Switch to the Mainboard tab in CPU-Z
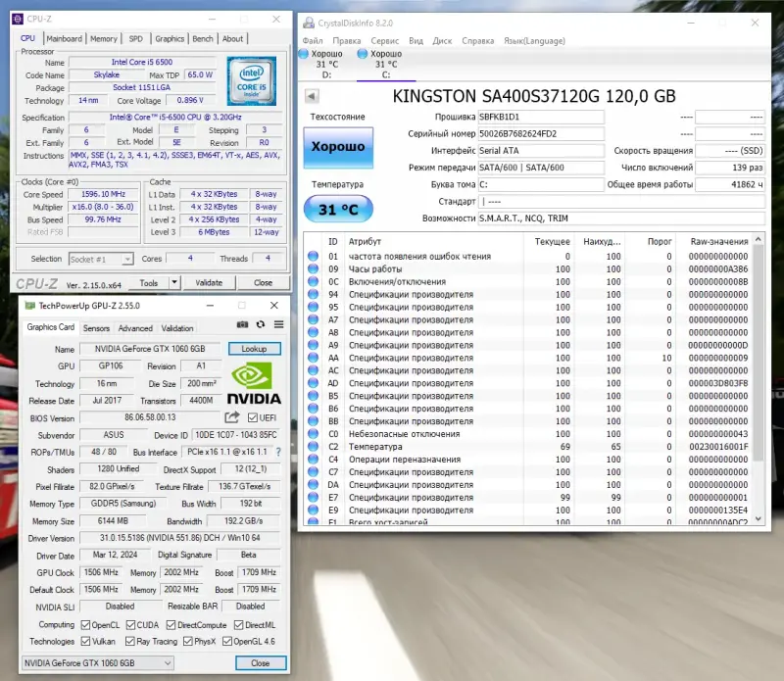The width and height of the screenshot is (784, 681). tap(65, 39)
